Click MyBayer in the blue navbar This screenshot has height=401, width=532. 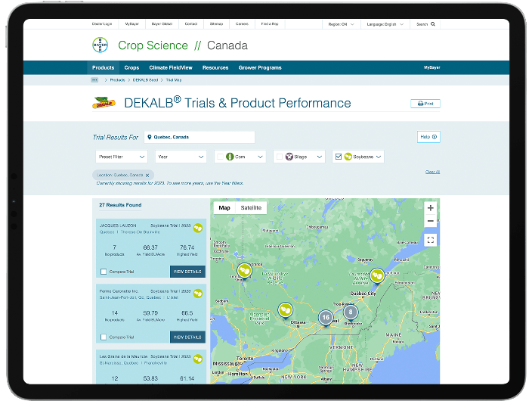432,67
